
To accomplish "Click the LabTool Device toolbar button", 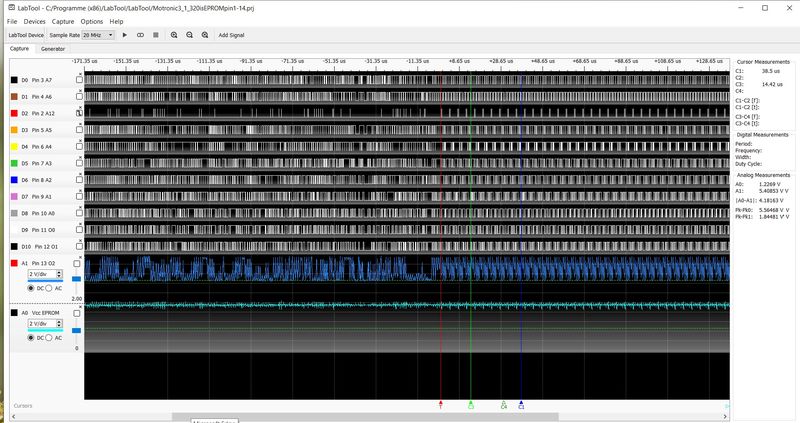I will [x=26, y=35].
